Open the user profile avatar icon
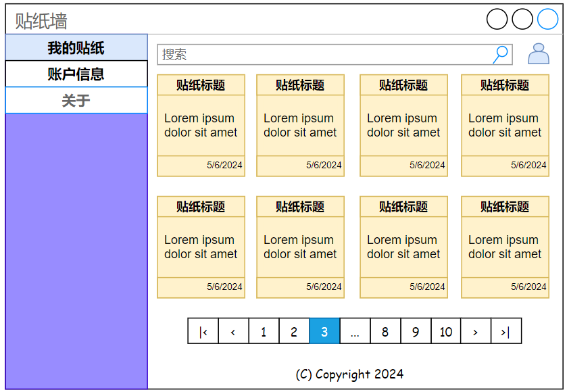 click(x=539, y=54)
